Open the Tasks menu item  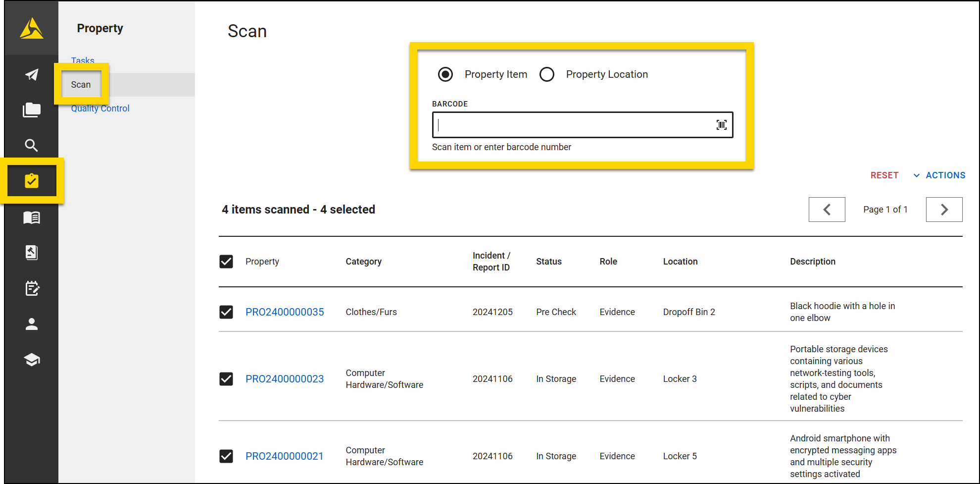click(x=83, y=60)
